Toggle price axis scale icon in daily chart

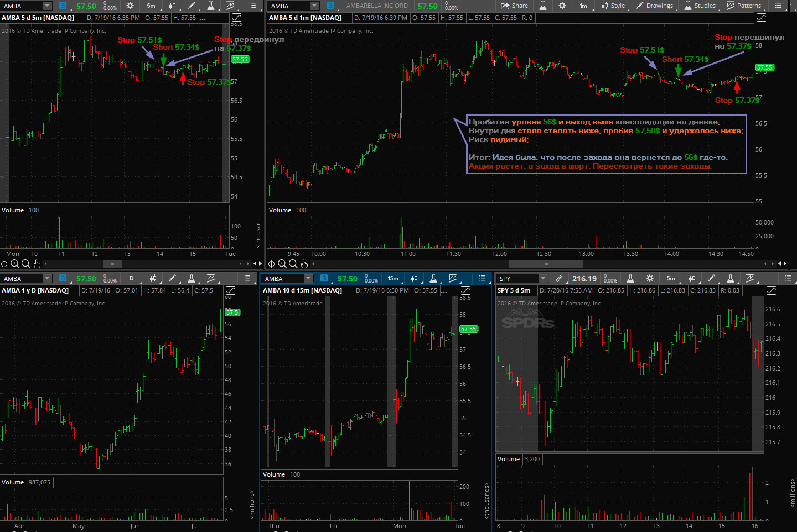click(231, 290)
